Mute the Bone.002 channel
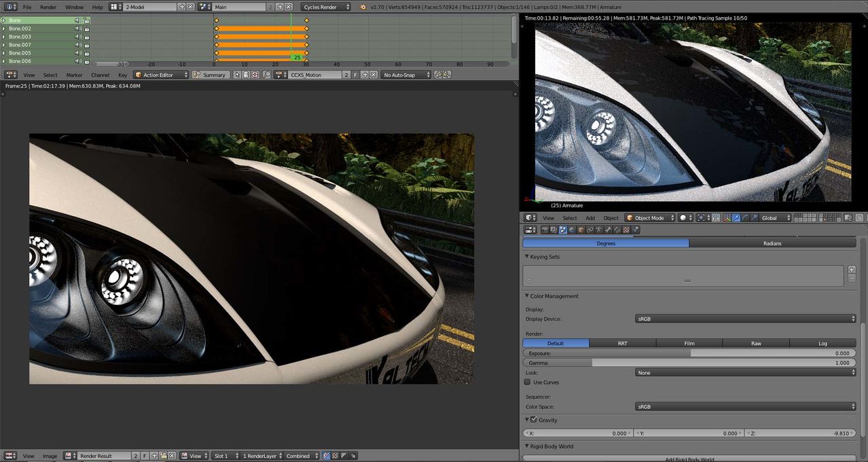This screenshot has width=868, height=462. 77,29
